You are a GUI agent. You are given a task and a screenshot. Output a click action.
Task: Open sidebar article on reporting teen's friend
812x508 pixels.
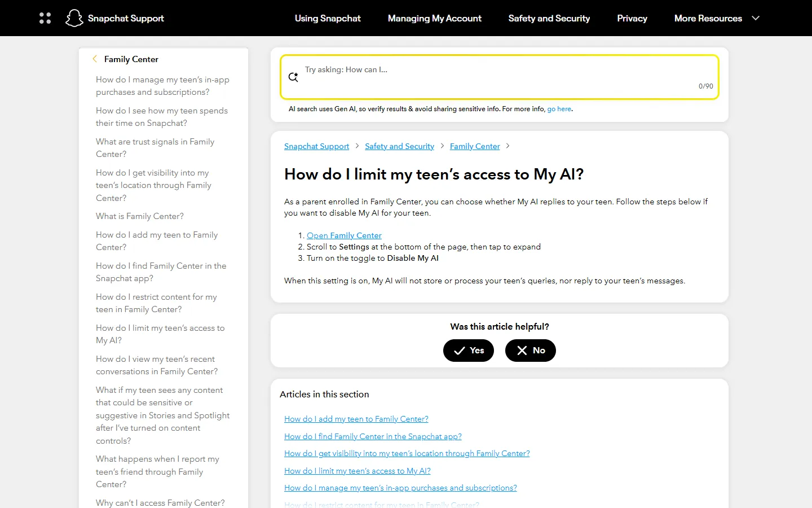[158, 472]
